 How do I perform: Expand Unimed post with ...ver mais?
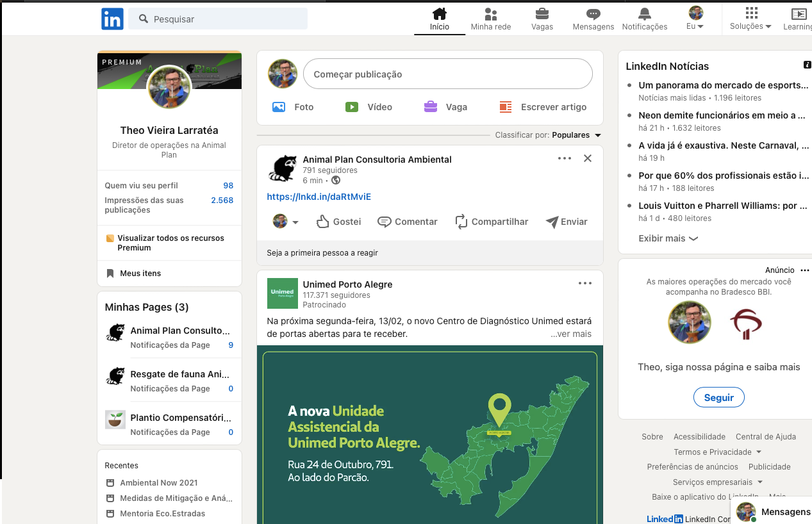(x=571, y=334)
